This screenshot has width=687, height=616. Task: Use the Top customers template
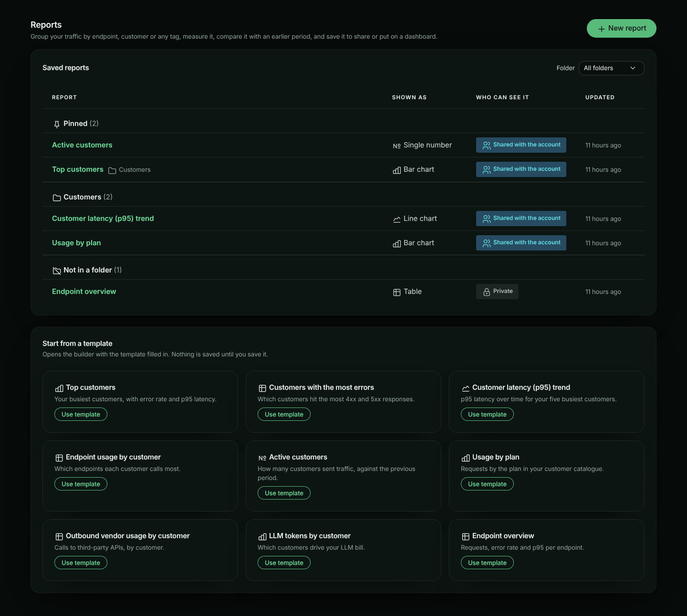tap(81, 414)
